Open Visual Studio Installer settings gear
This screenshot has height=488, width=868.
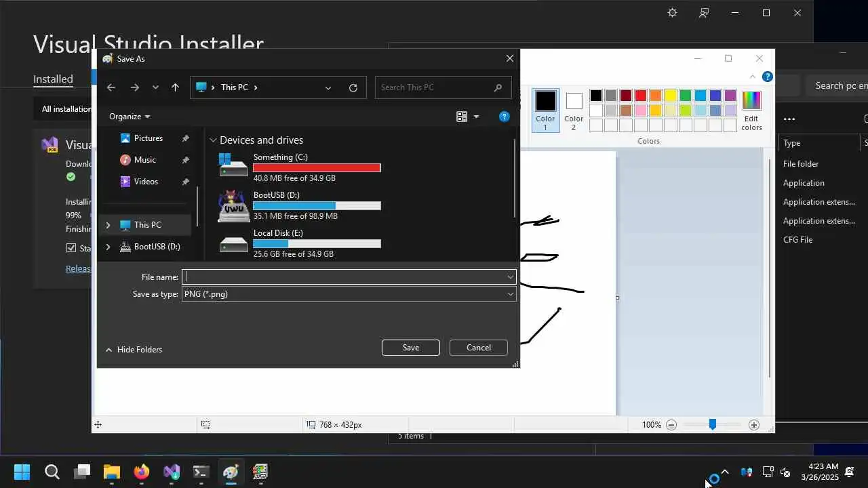click(x=672, y=13)
